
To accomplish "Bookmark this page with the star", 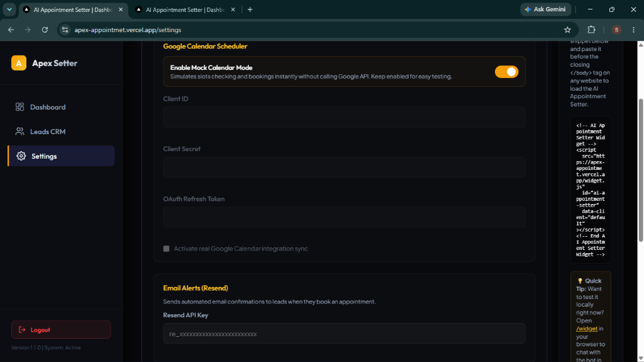I will pos(567,30).
